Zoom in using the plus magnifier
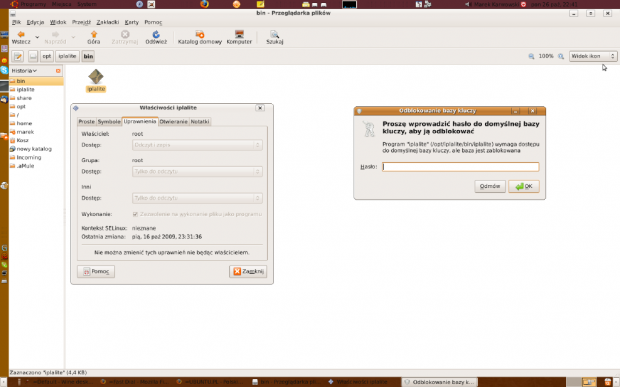Viewport: 620px width, 387px height. pos(561,56)
